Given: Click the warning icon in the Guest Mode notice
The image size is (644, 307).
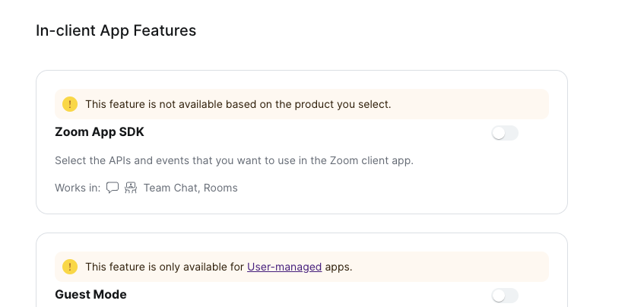Looking at the screenshot, I should (x=70, y=267).
